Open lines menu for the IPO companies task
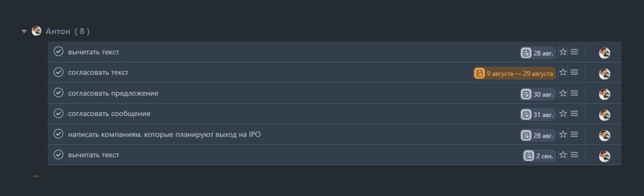Viewport: 644px width, 196px height. tap(574, 134)
